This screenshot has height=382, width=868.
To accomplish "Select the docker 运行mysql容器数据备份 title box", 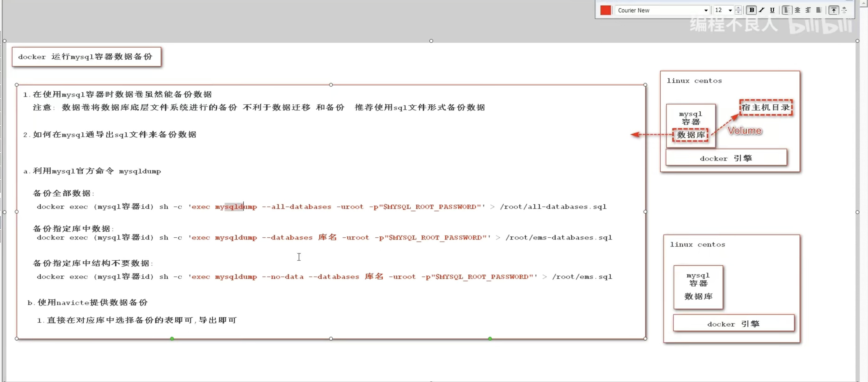I will tap(86, 57).
